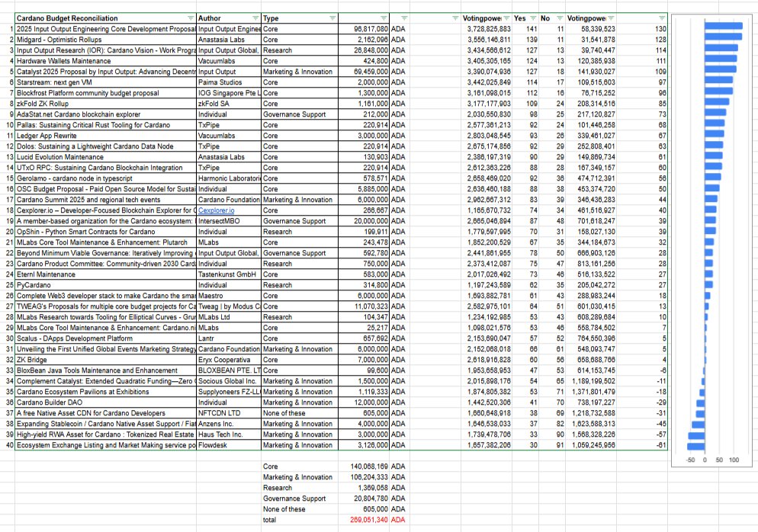Select voting power cell '3,728,825,883'
Screen dimensions: 758x532
(x=486, y=29)
